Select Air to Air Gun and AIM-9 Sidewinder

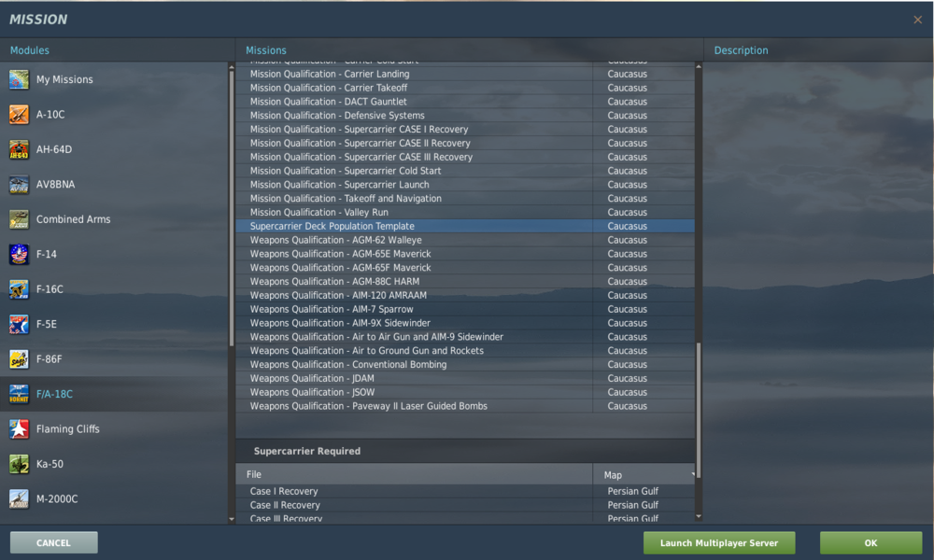tap(464, 337)
